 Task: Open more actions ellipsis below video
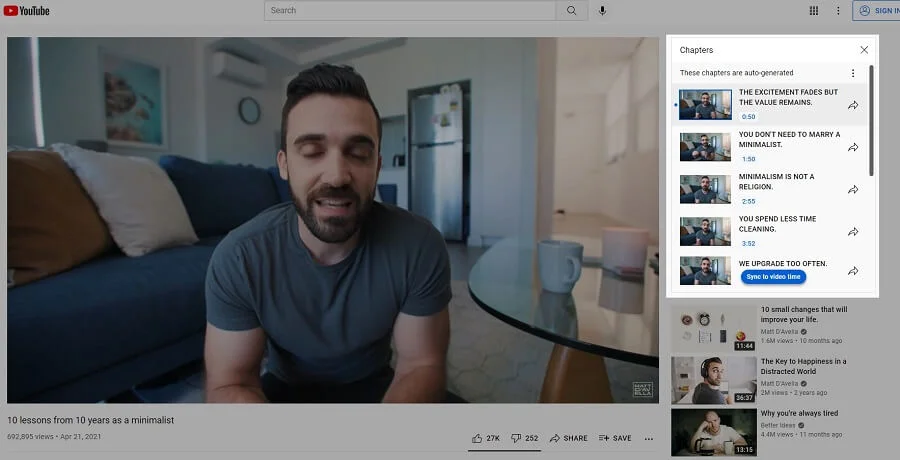[648, 438]
